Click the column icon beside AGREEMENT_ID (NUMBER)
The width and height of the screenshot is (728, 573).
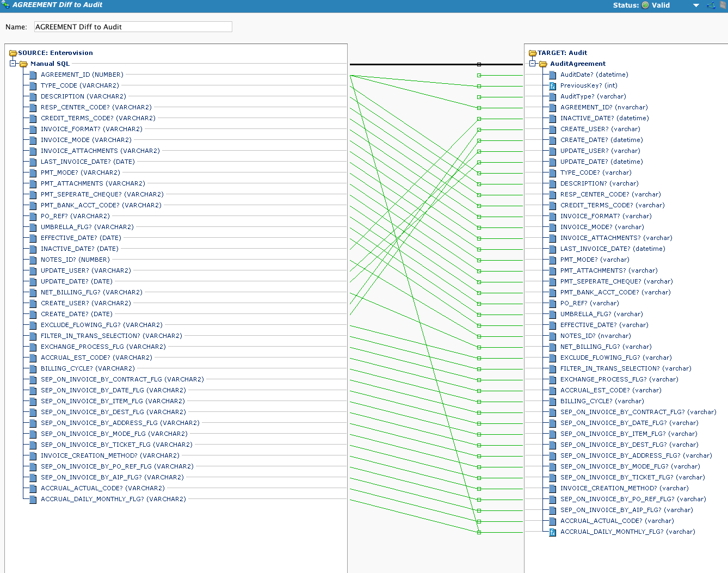point(33,75)
